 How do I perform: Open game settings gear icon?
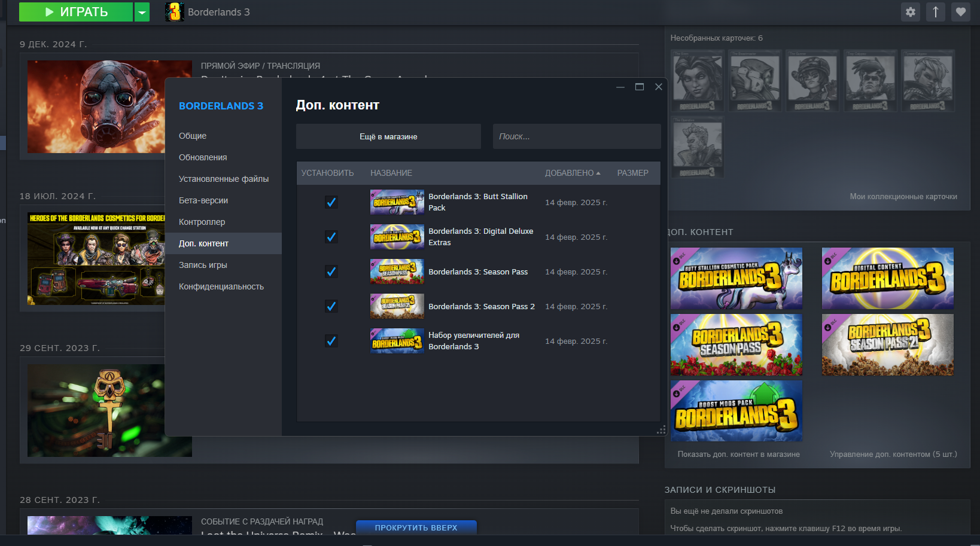[910, 12]
